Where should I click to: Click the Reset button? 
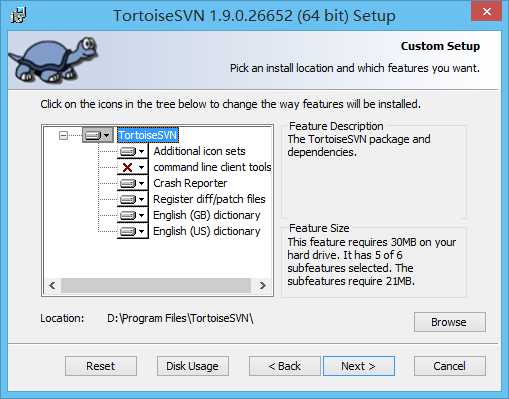pyautogui.click(x=101, y=366)
